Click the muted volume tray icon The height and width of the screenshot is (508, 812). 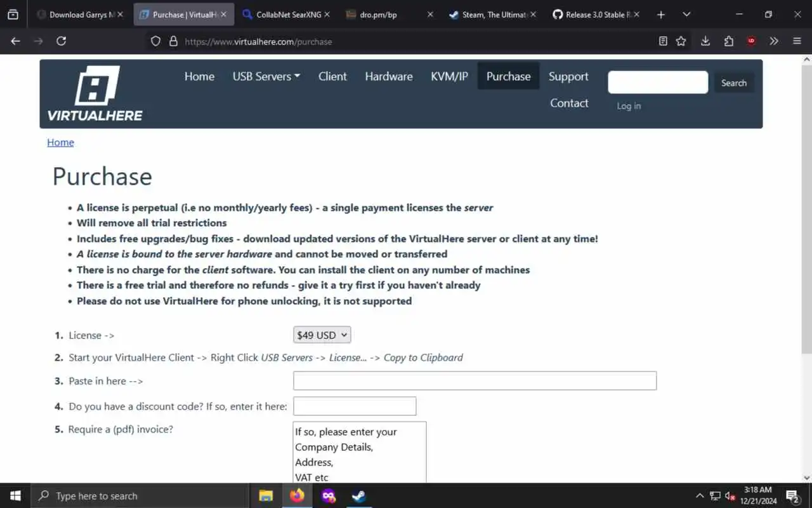click(x=730, y=496)
